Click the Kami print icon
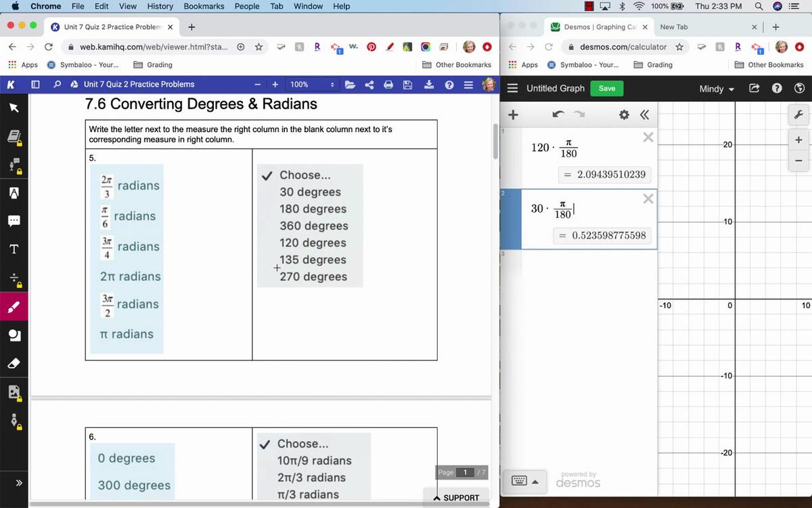 coord(388,85)
